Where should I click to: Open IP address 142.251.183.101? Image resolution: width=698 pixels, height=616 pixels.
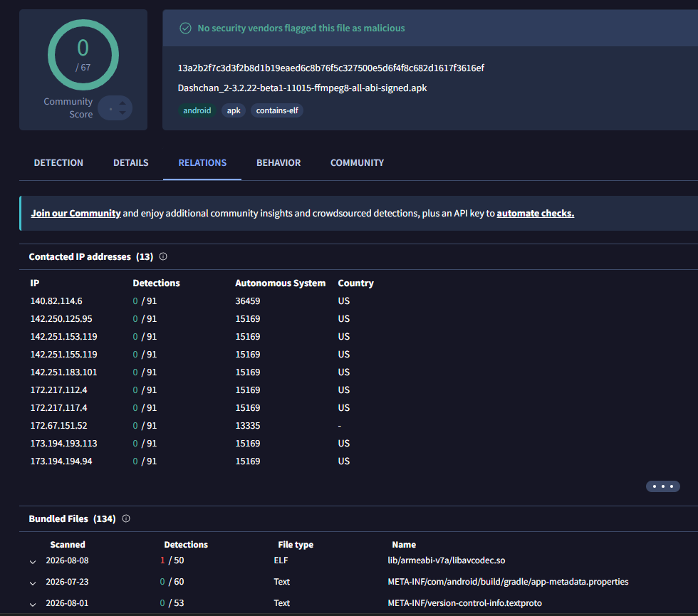pos(63,372)
